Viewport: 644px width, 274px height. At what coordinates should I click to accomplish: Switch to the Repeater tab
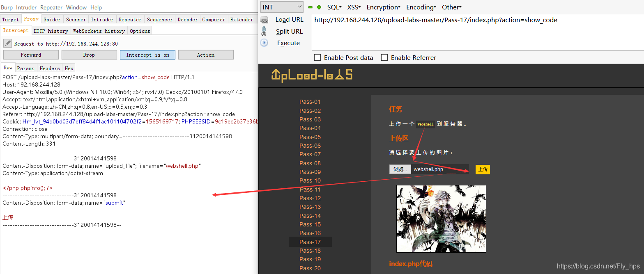(x=130, y=19)
